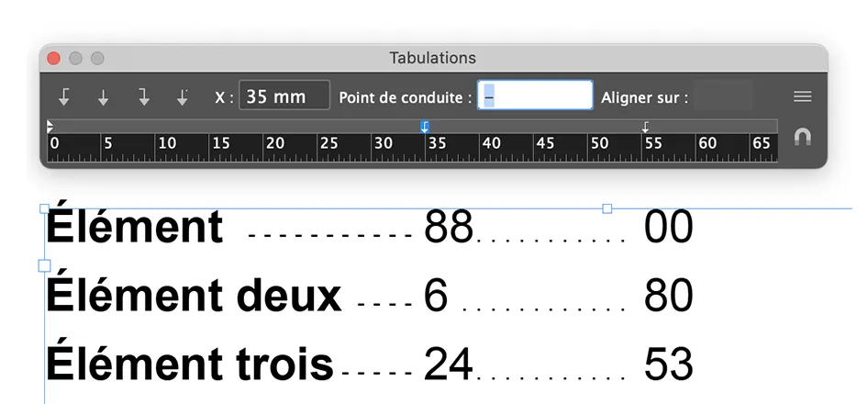Select the right-justified tab icon

click(144, 96)
